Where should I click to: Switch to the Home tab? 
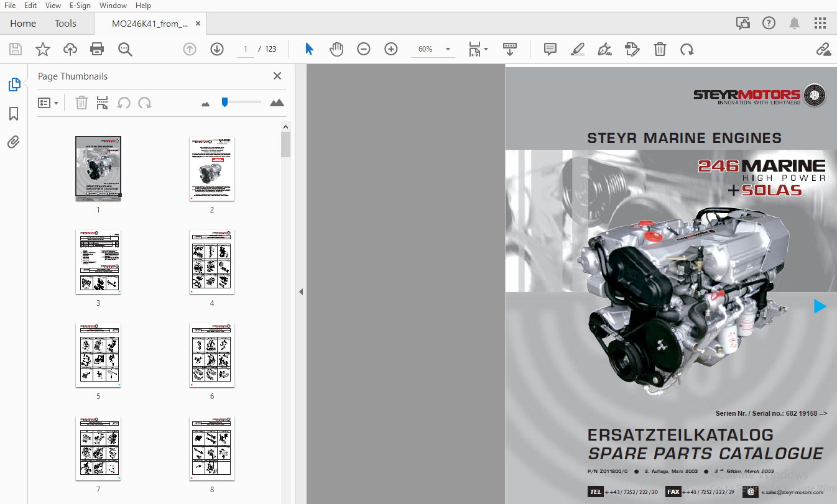coord(23,24)
